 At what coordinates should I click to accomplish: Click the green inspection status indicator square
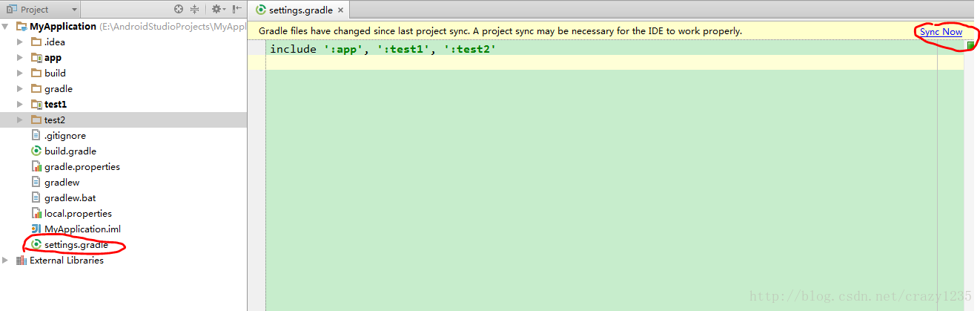coord(971,46)
